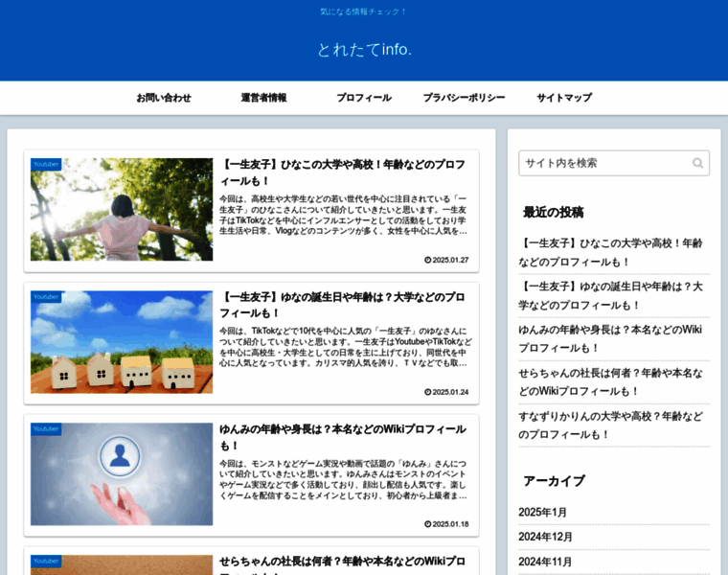Open the ゆなの誕生日や年齢 article title
The image size is (728, 575).
(x=343, y=305)
